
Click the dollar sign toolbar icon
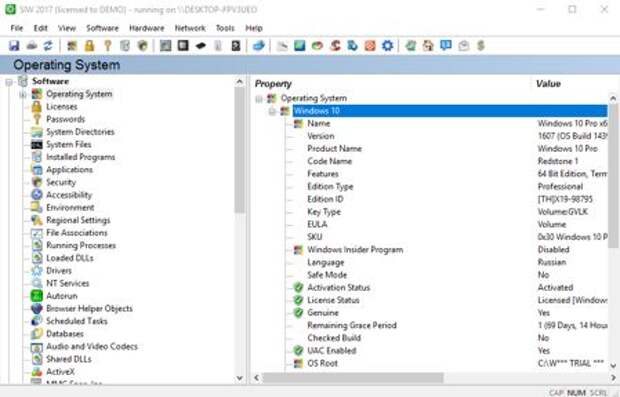click(x=481, y=46)
